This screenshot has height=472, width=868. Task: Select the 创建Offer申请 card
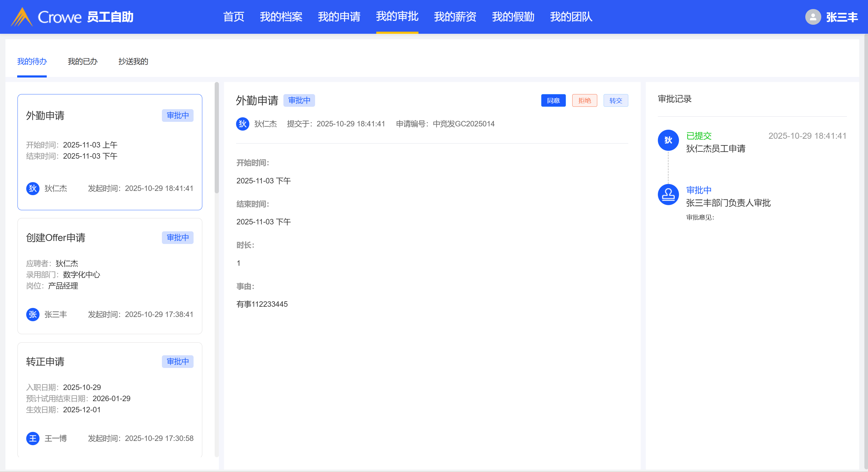[x=109, y=276]
